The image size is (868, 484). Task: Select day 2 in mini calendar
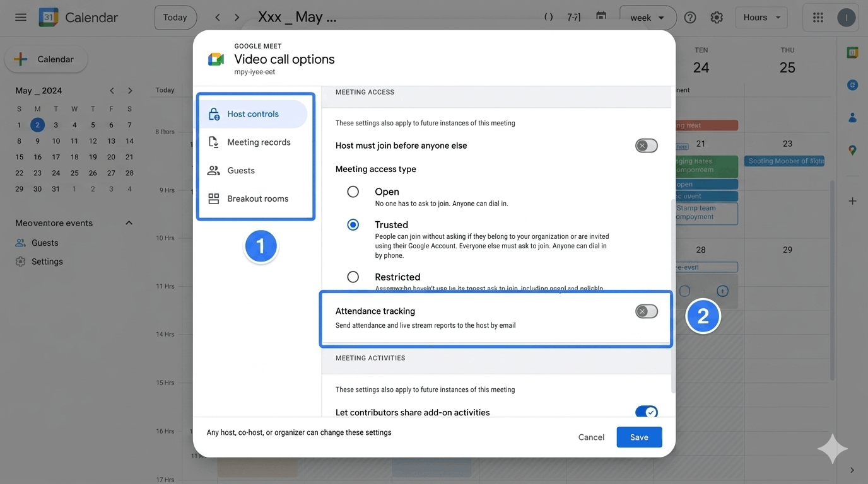[x=37, y=125]
